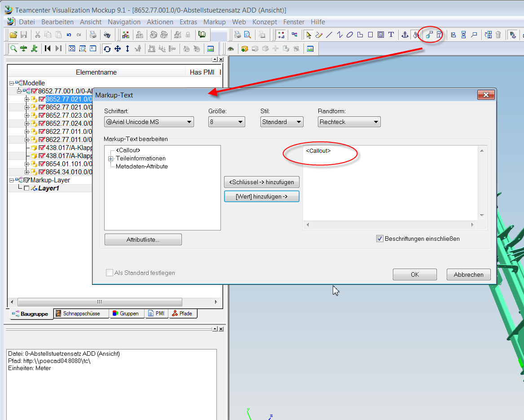Click the yellow cube add-part icon
524x420 pixels.
pyautogui.click(x=245, y=49)
